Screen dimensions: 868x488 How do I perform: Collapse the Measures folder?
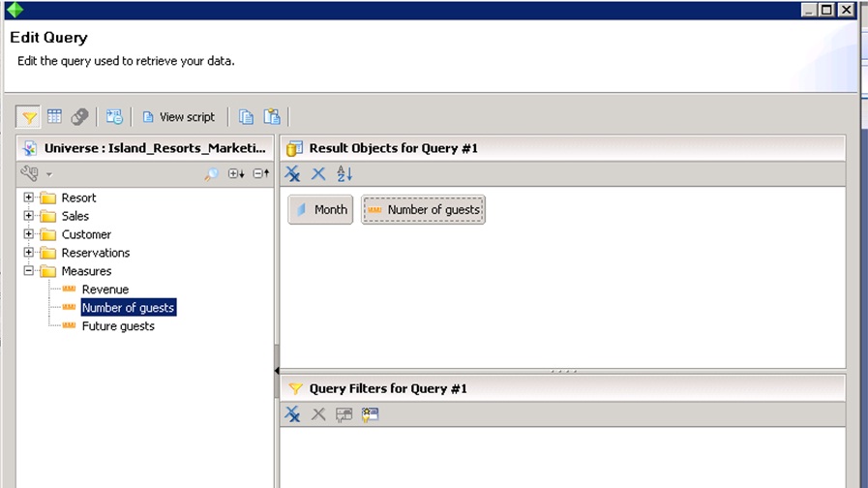click(x=28, y=270)
